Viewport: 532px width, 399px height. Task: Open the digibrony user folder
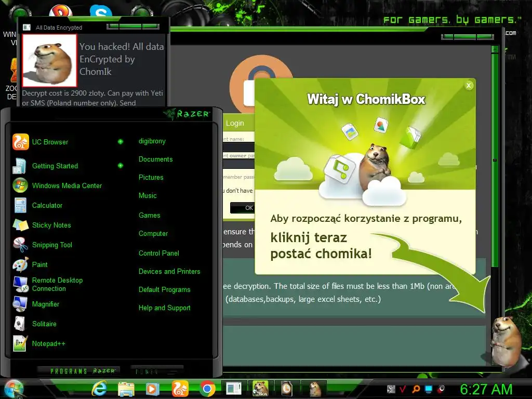coord(152,141)
